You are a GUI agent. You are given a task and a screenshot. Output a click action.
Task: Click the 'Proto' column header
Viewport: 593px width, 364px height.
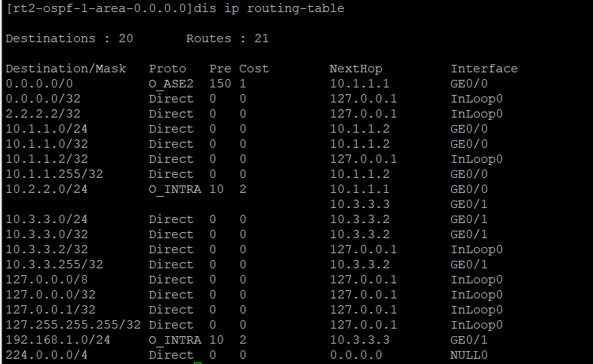[167, 69]
